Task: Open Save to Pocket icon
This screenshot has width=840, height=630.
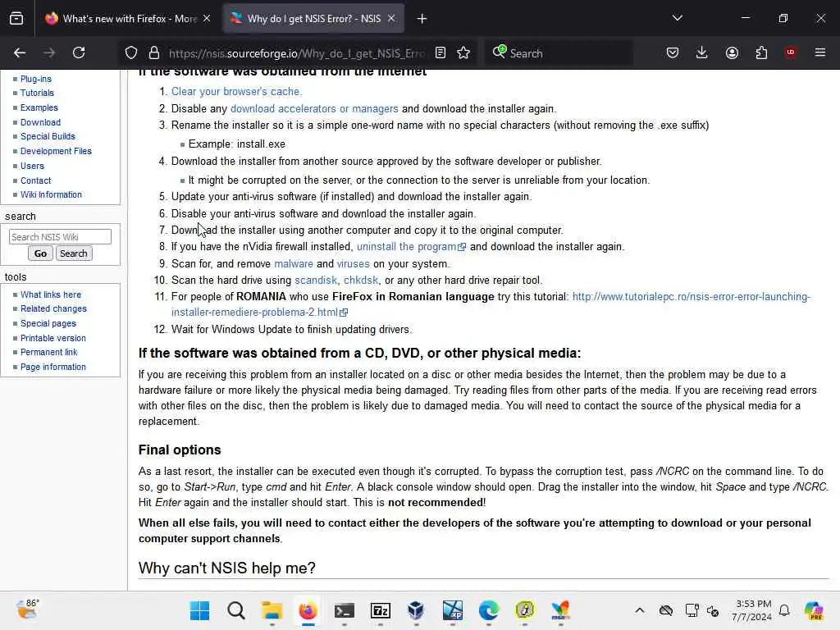Action: (673, 52)
